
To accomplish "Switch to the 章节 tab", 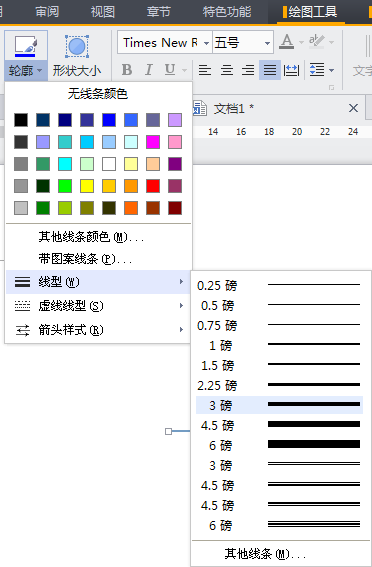I will (x=158, y=12).
